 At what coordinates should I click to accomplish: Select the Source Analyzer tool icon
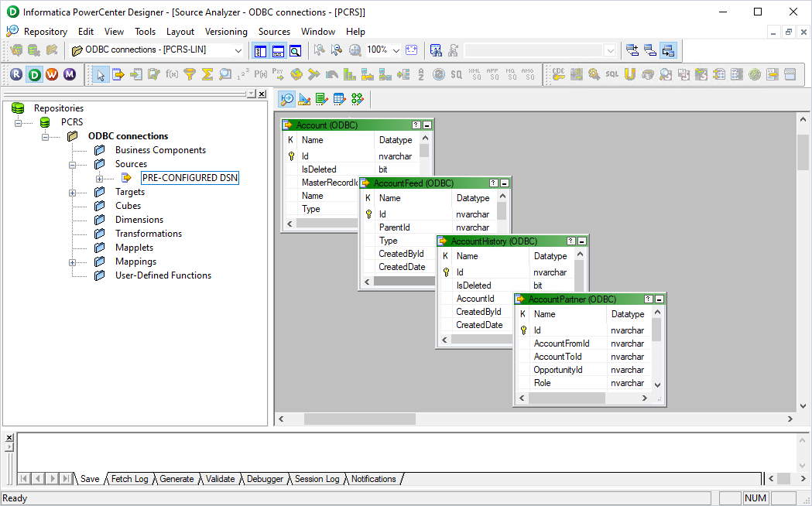click(x=286, y=99)
